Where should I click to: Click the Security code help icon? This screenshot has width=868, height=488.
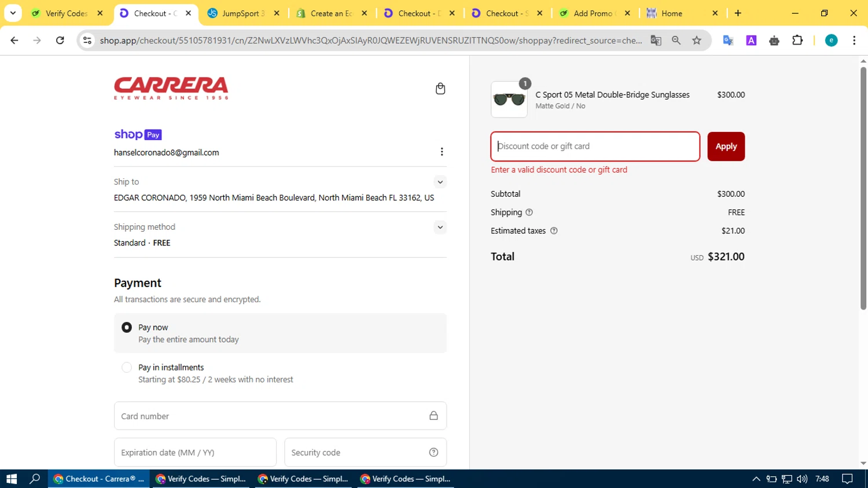(x=433, y=453)
